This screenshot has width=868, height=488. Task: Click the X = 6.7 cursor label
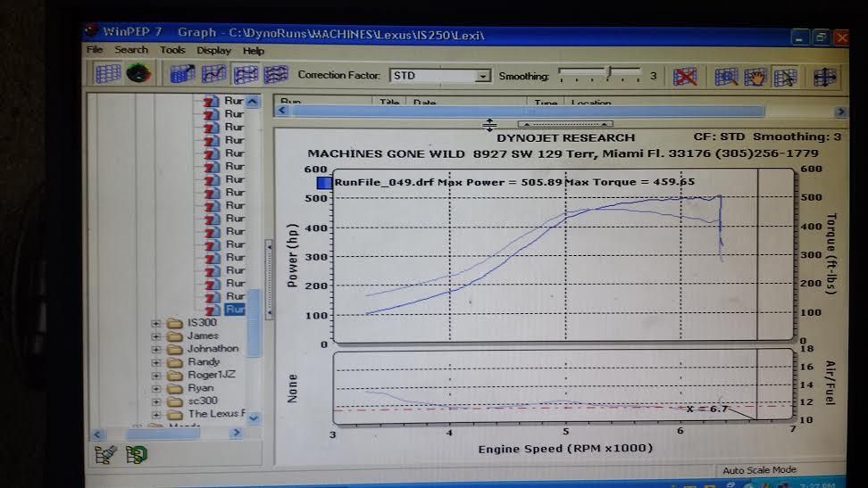[706, 409]
